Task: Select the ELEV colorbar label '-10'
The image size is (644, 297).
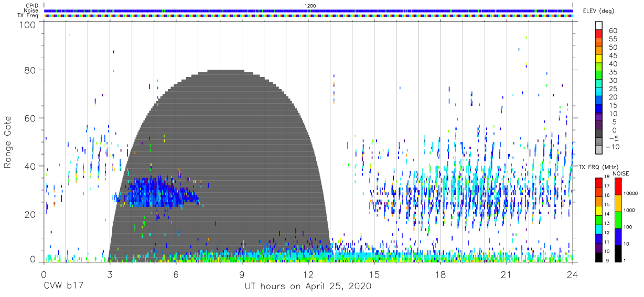Action: (x=612, y=147)
